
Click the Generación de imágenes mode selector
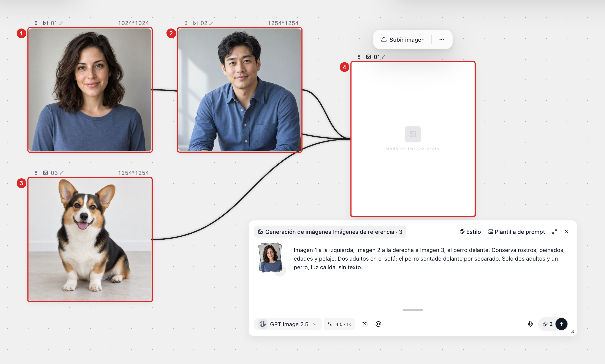coord(330,232)
